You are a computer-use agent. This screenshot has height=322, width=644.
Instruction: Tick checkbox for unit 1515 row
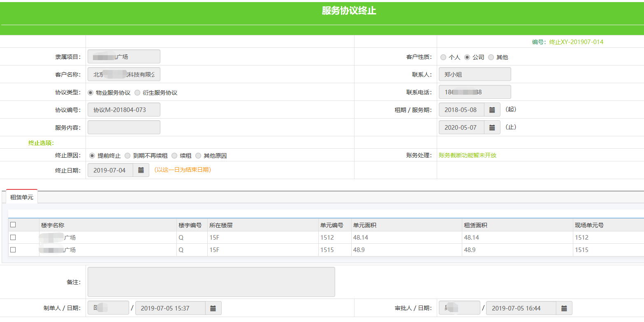(13, 250)
